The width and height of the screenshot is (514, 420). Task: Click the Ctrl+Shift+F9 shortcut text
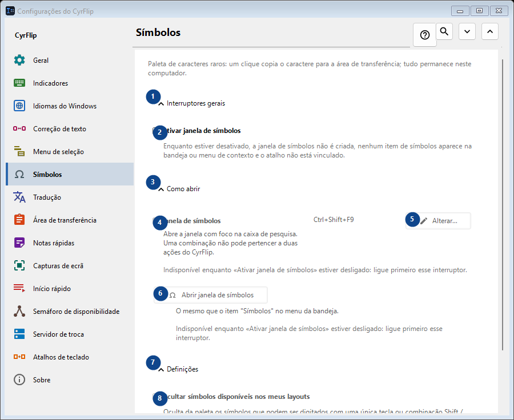[x=334, y=220]
